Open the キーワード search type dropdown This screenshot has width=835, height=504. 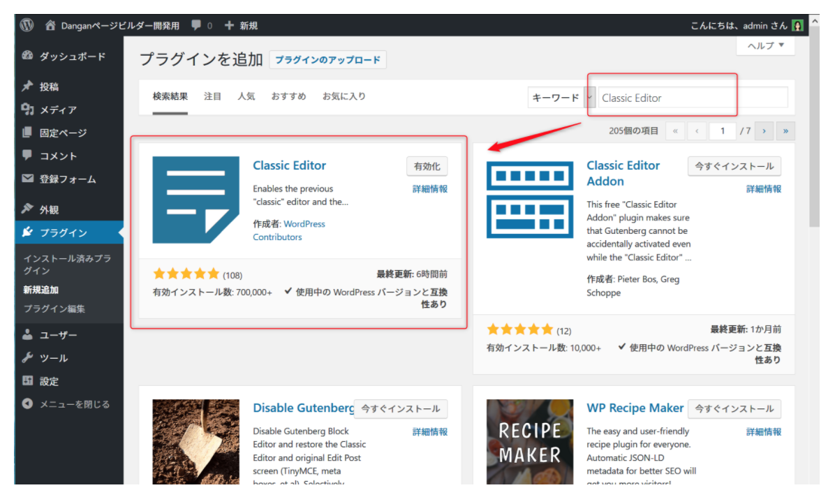(x=561, y=98)
